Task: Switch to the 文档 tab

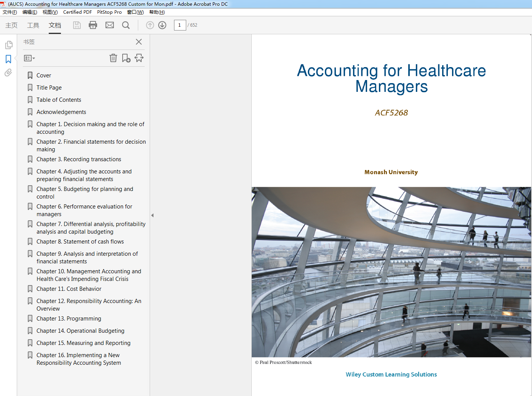Action: coord(55,25)
